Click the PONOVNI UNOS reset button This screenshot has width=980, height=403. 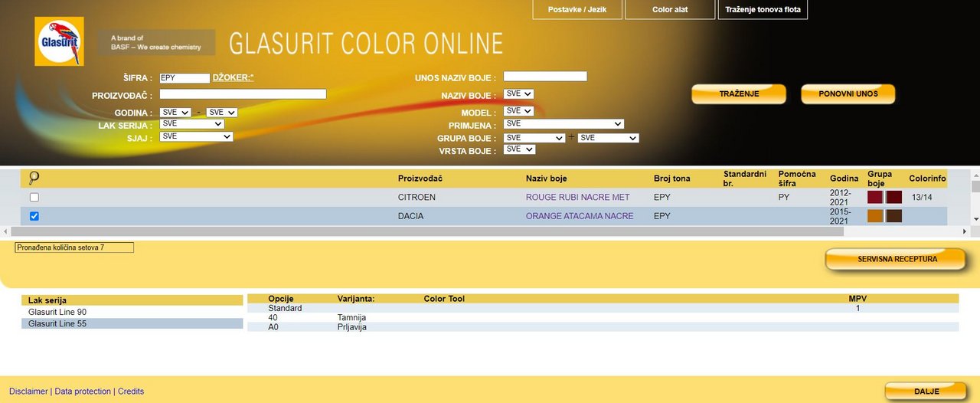pos(848,93)
